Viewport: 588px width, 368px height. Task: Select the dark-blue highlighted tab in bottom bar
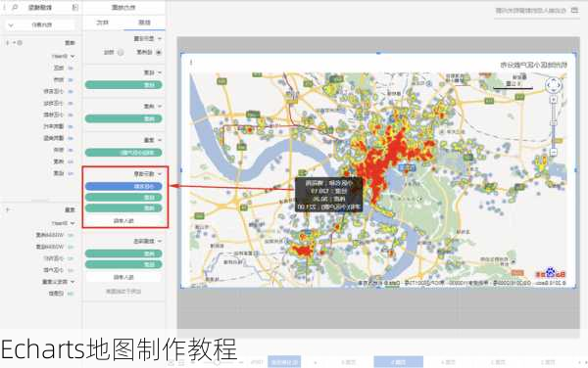(x=284, y=362)
